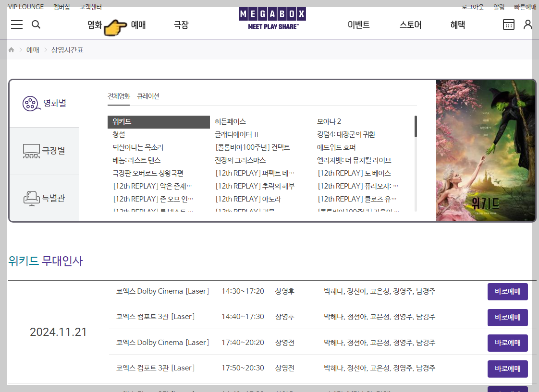This screenshot has height=392, width=539.
Task: Click the VIP LOUNGE link
Action: (x=26, y=7)
